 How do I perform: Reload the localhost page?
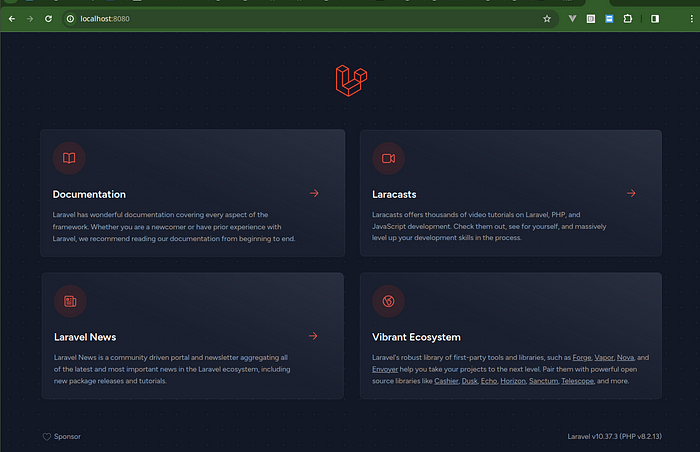(48, 19)
